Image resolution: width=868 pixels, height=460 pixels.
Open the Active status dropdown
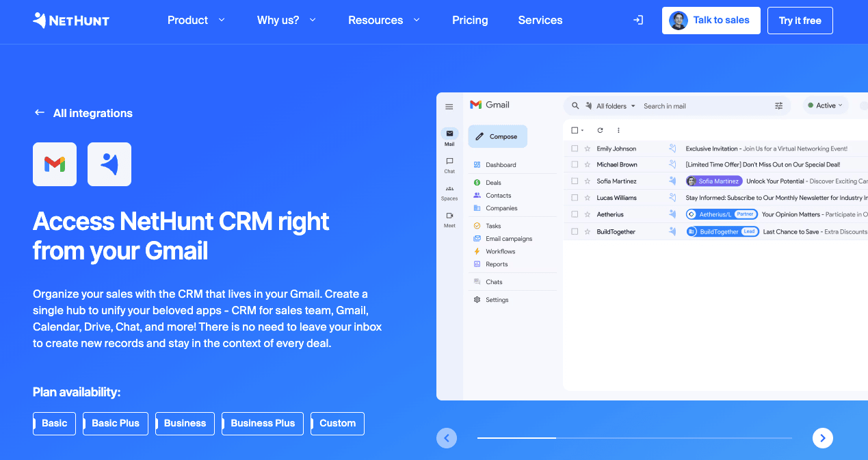click(x=825, y=105)
